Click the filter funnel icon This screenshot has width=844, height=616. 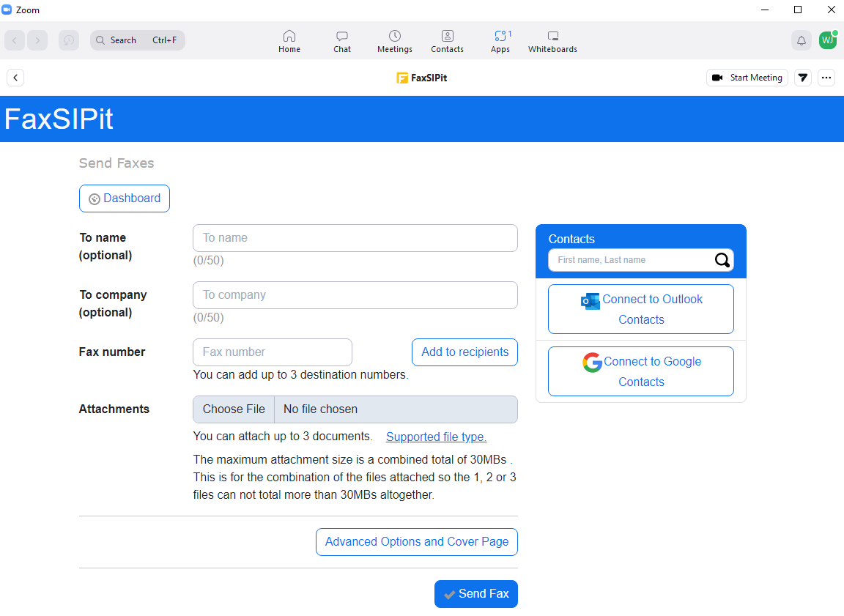(802, 78)
